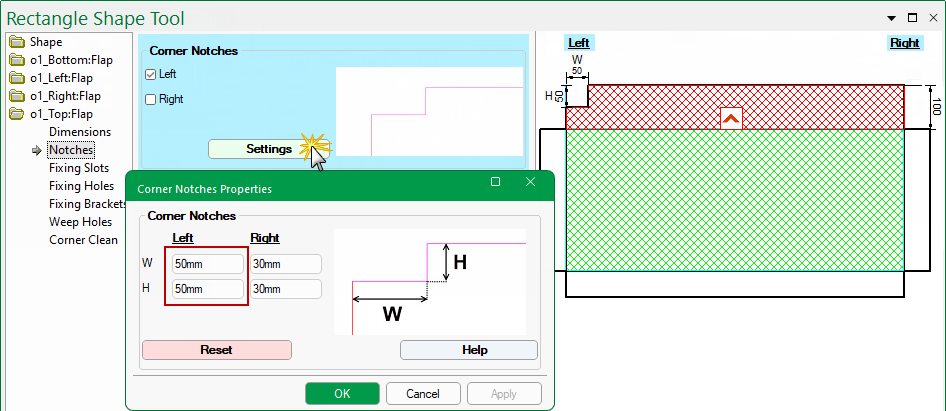The width and height of the screenshot is (946, 411).
Task: Select Fixing Slots in the tree
Action: 79,168
